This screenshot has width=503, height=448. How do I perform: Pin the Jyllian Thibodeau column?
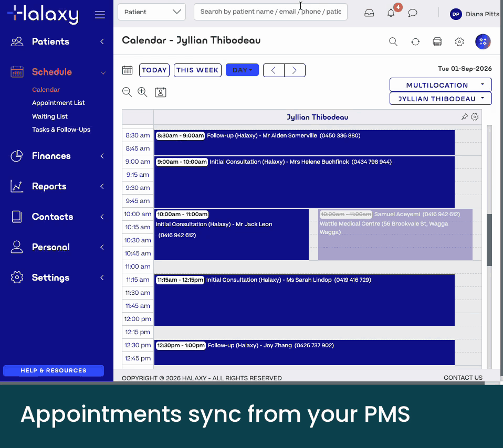465,117
